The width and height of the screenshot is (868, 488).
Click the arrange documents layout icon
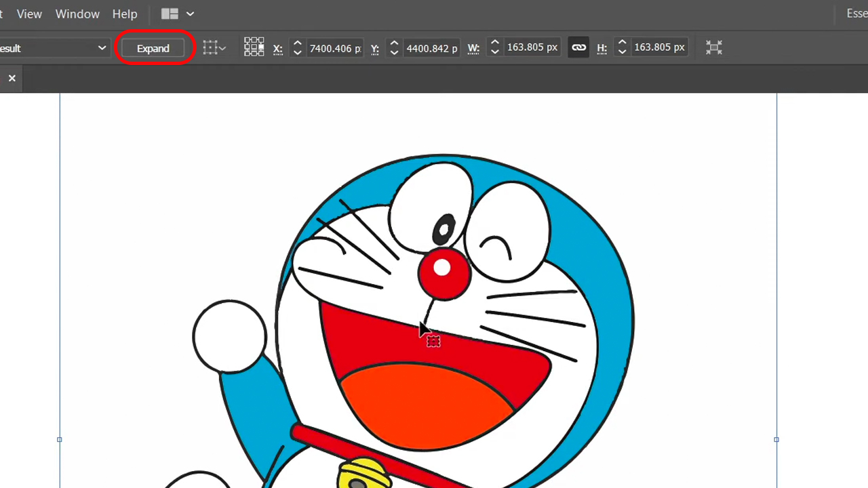pyautogui.click(x=170, y=14)
